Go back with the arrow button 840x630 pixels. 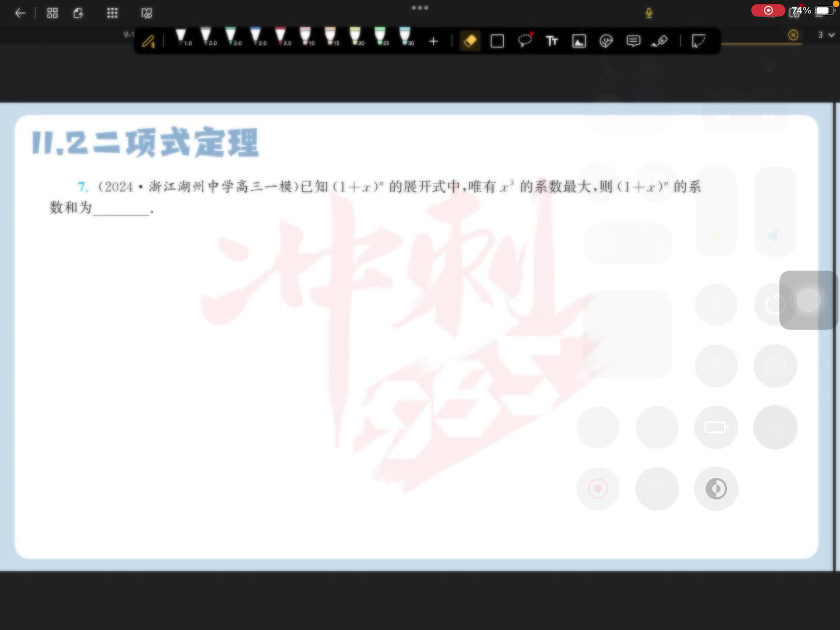coord(20,13)
